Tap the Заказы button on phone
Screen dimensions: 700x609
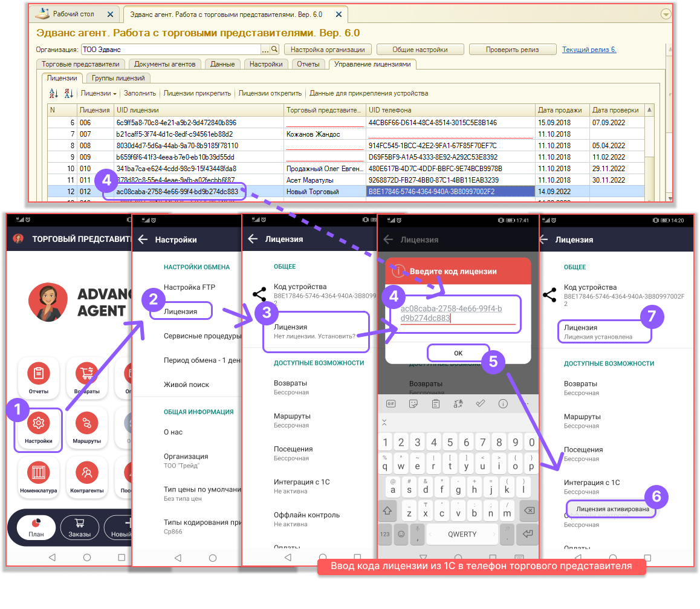point(79,527)
